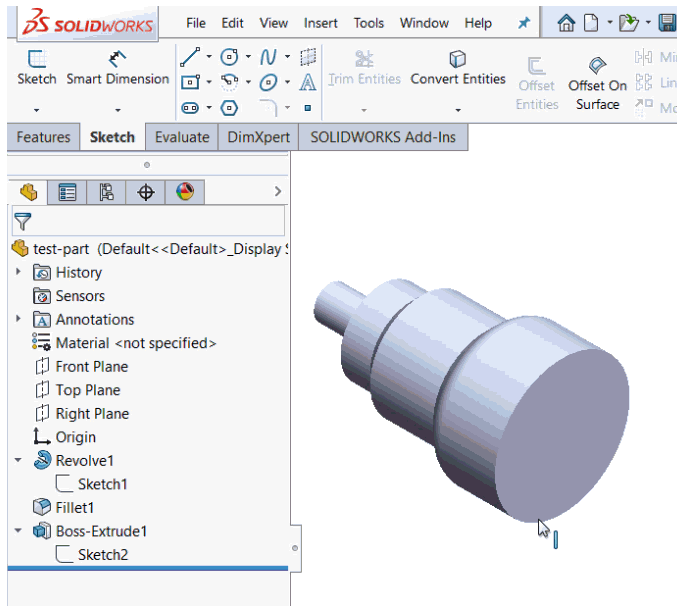Select Fillet1 feature in tree

click(x=64, y=508)
